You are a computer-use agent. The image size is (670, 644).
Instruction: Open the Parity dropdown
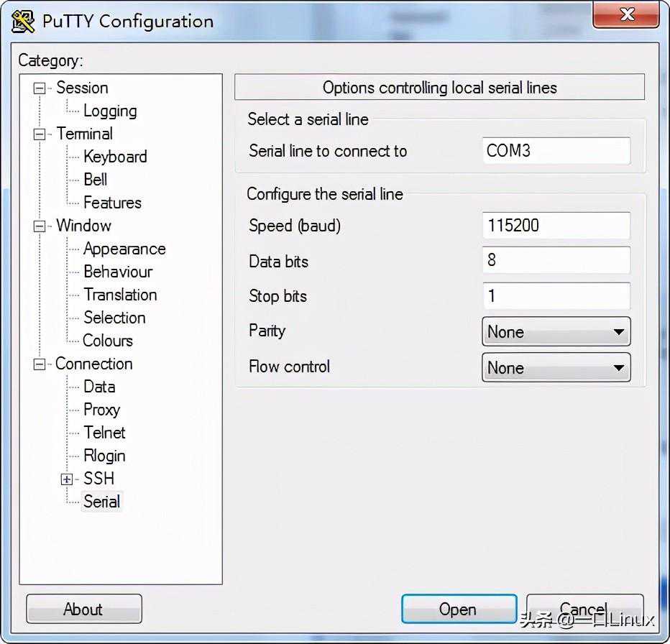(556, 332)
